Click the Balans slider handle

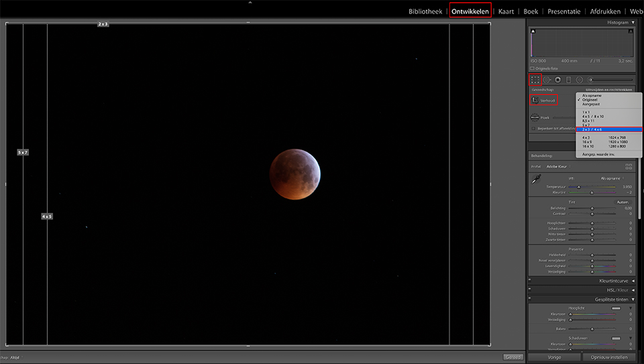click(592, 329)
